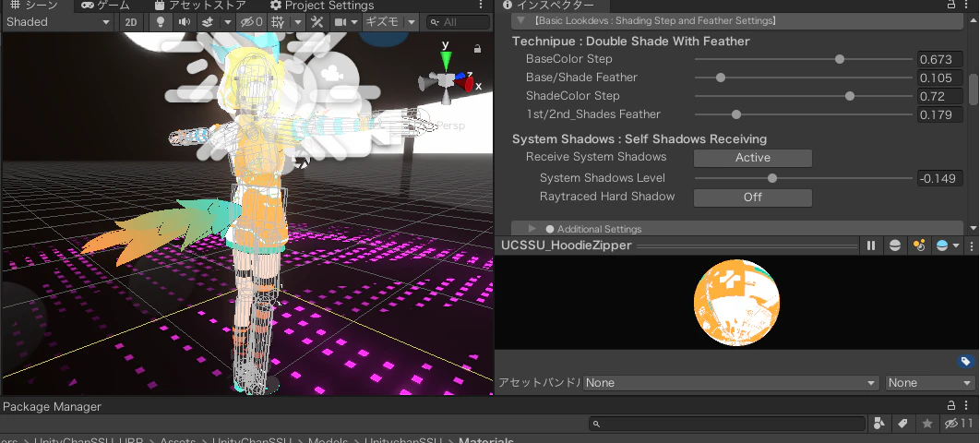The width and height of the screenshot is (980, 443).
Task: Select the Package Manager tab
Action: tap(52, 406)
